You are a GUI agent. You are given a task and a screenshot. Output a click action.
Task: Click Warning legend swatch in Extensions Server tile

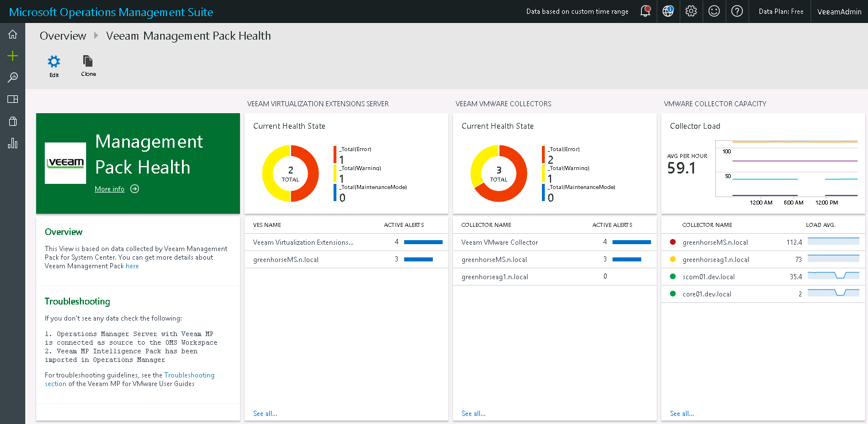(335, 174)
